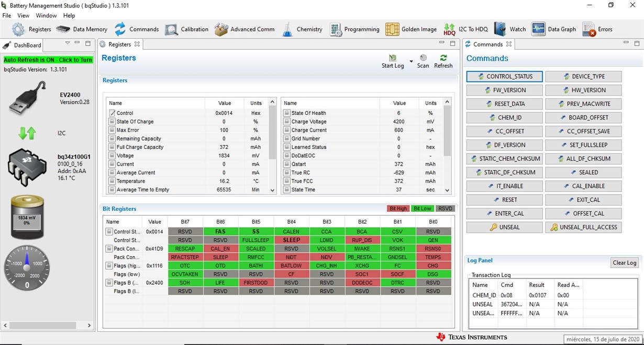Open DashBoard view menu dropdown

(68, 44)
